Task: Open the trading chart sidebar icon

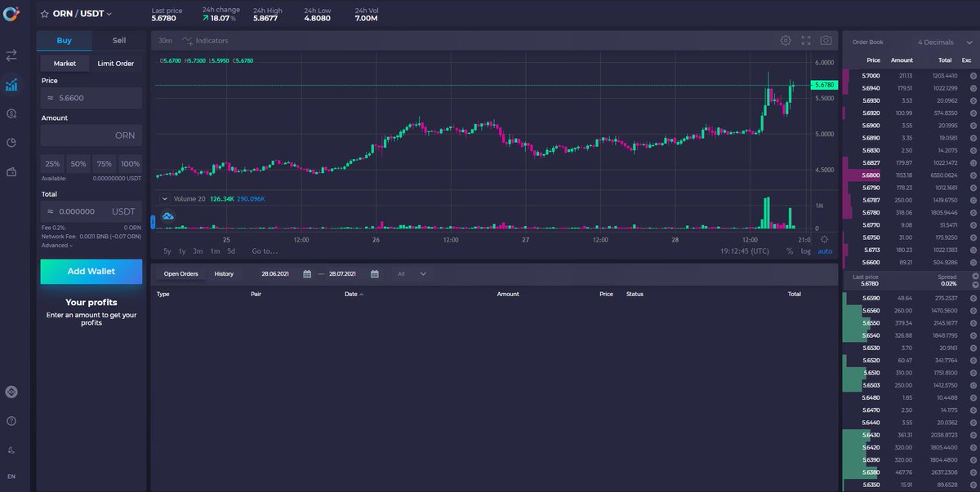Action: point(11,84)
